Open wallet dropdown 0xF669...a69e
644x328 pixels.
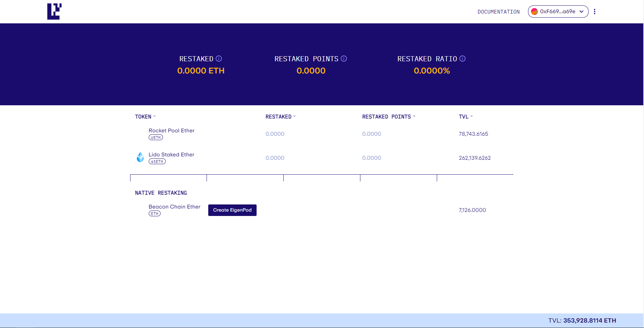558,12
